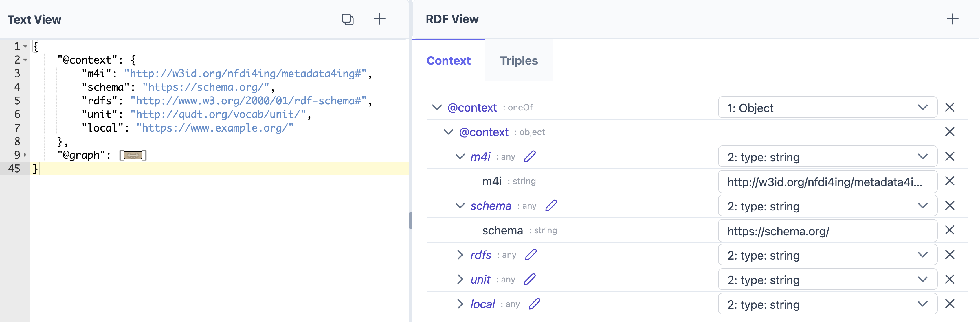Open the m4i 'type: string' dropdown
Viewport: 980px width, 322px height.
[x=827, y=156]
